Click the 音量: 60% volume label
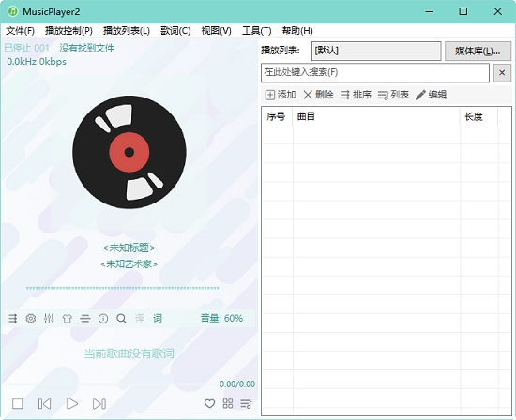Screen dimensions: 516x420 [221, 318]
